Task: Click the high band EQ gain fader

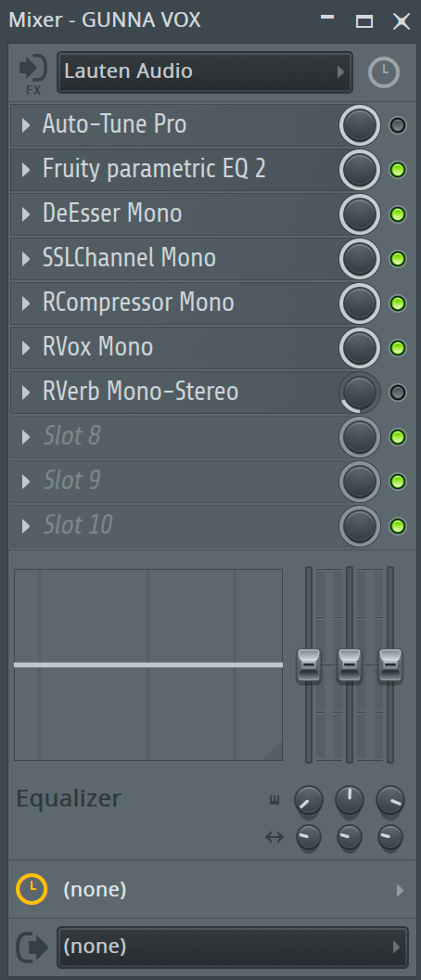Action: tap(390, 665)
